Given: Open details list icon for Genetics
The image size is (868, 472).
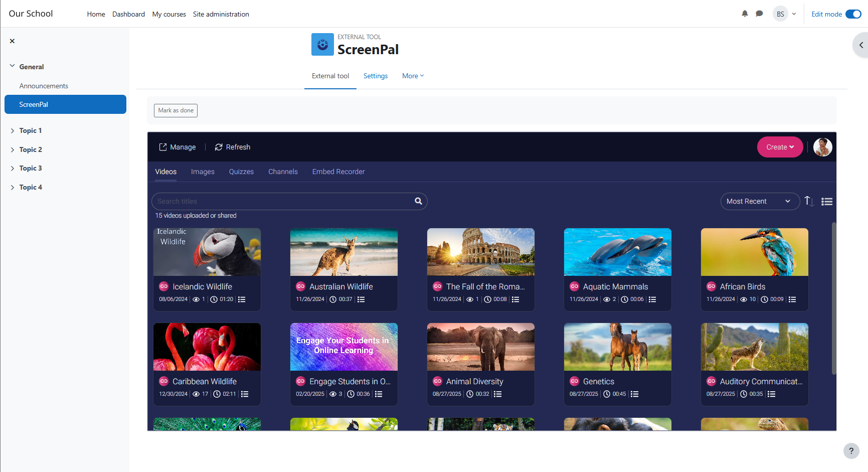Looking at the screenshot, I should tap(634, 394).
